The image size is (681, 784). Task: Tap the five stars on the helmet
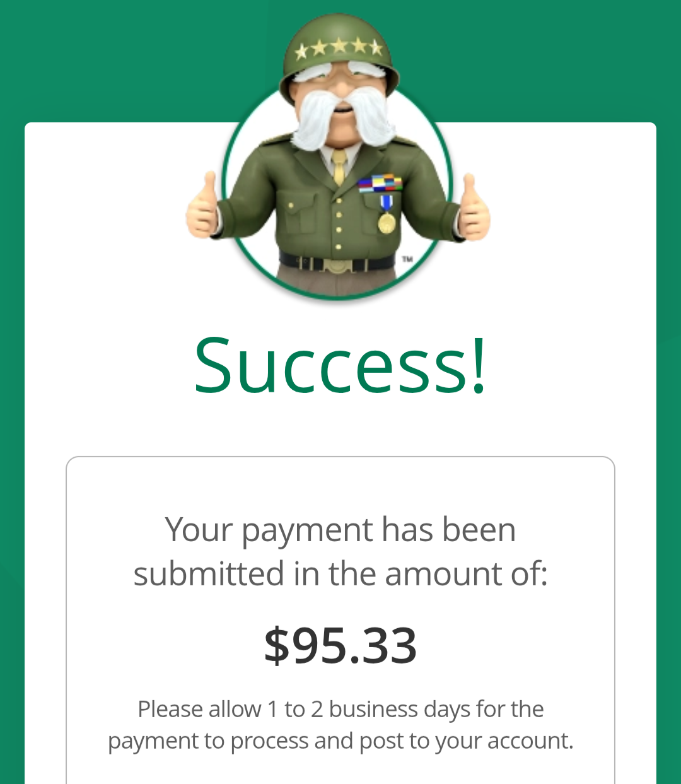pyautogui.click(x=339, y=47)
